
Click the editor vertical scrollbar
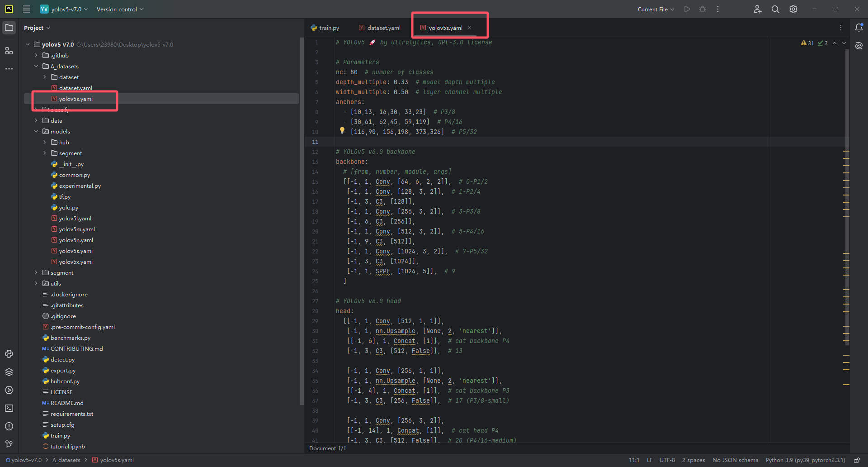coord(846,197)
